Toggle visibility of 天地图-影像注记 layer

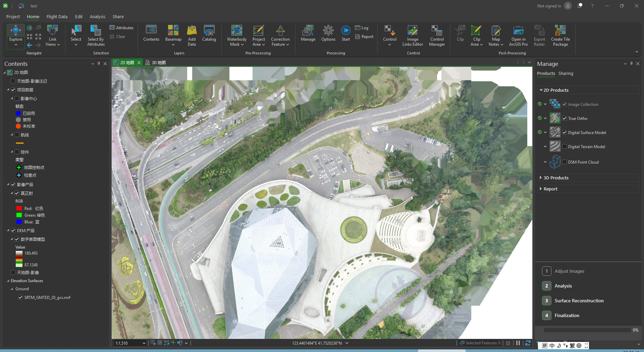pos(13,81)
